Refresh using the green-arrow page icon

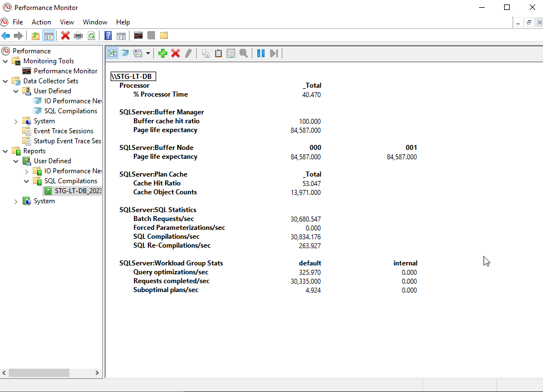coord(91,36)
